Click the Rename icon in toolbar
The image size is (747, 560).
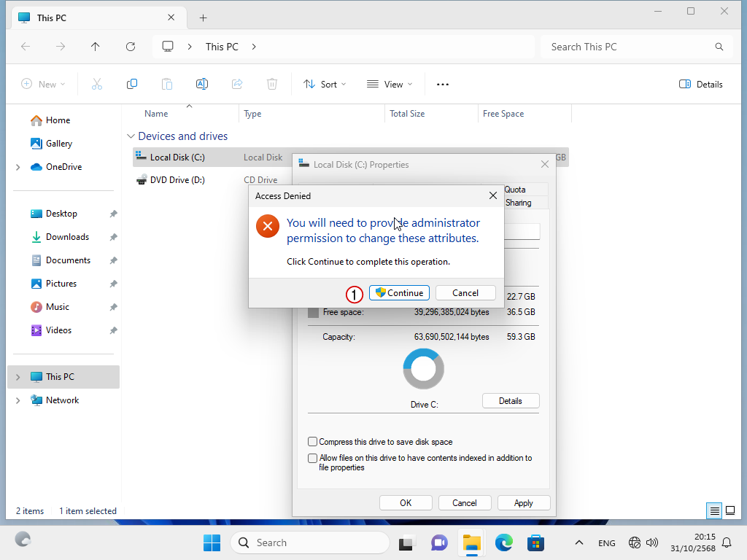[202, 84]
